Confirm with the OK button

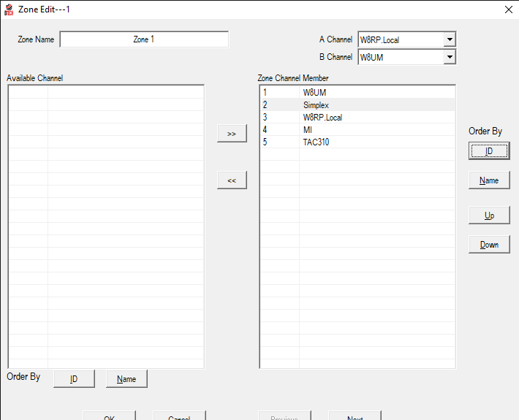point(109,416)
